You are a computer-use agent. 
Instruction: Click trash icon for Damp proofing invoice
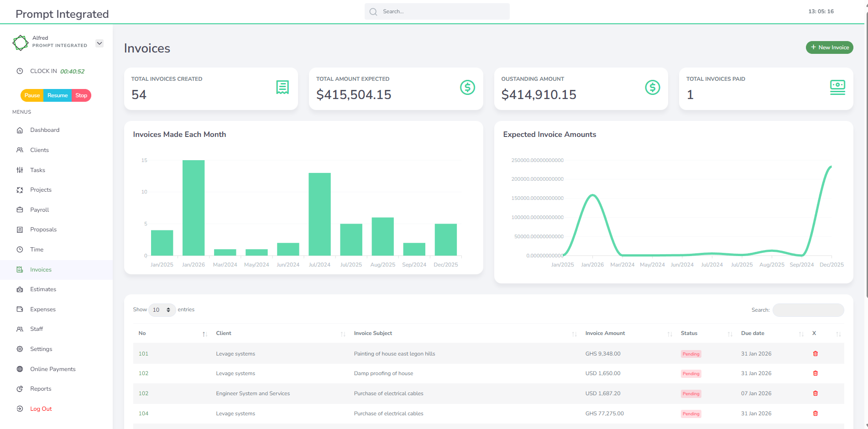tap(815, 373)
